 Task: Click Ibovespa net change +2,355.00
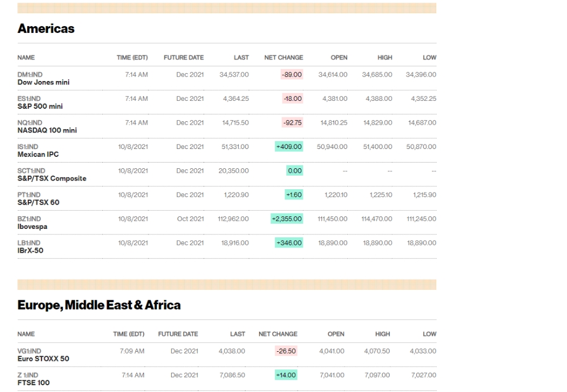point(287,219)
